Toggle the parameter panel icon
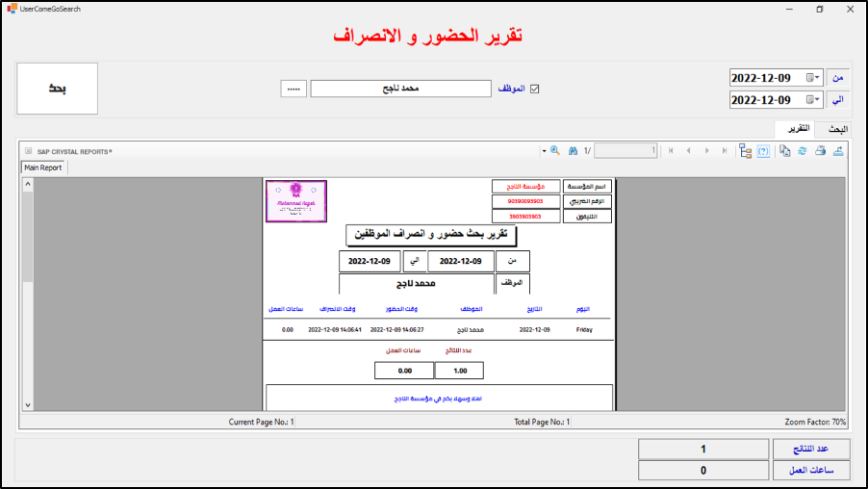 763,151
